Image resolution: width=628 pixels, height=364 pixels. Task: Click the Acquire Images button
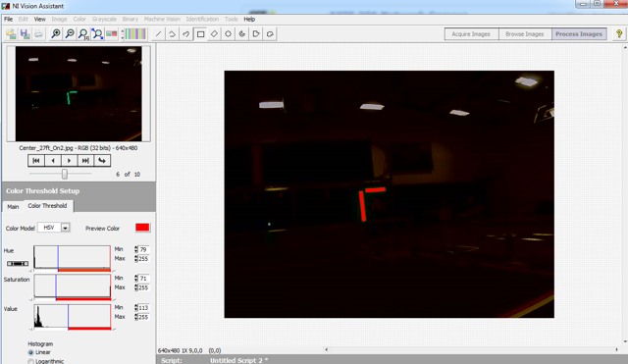471,34
